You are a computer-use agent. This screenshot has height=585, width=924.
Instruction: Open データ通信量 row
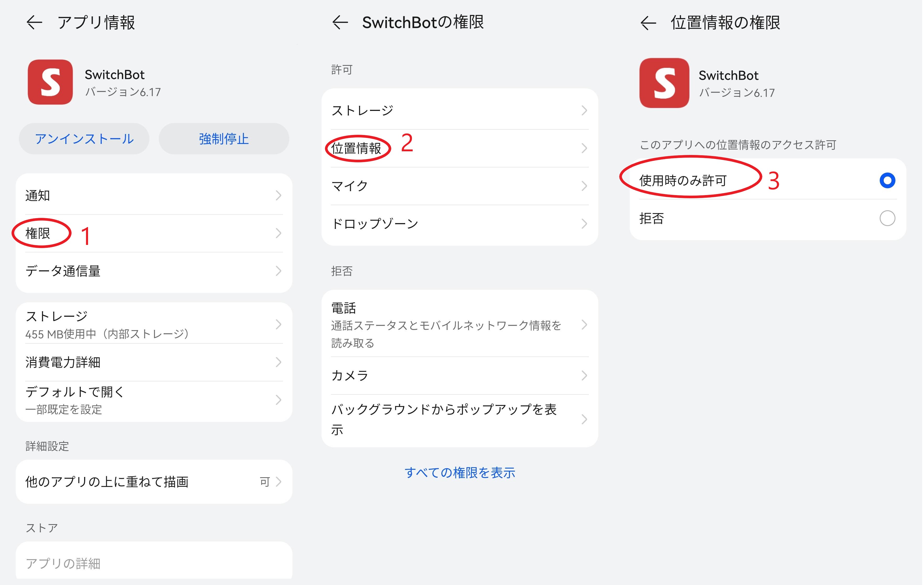[x=154, y=271]
